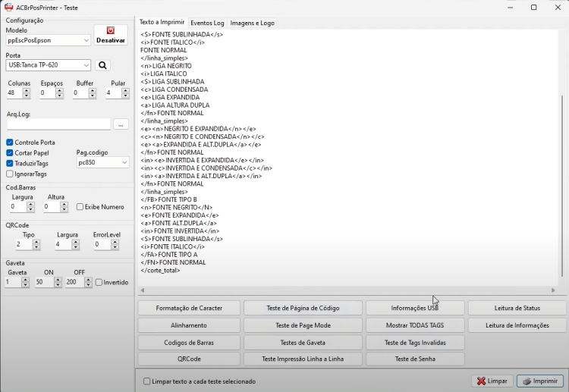Decrease the Pular spinner value
Screen dimensions: 569x392
tap(125, 96)
